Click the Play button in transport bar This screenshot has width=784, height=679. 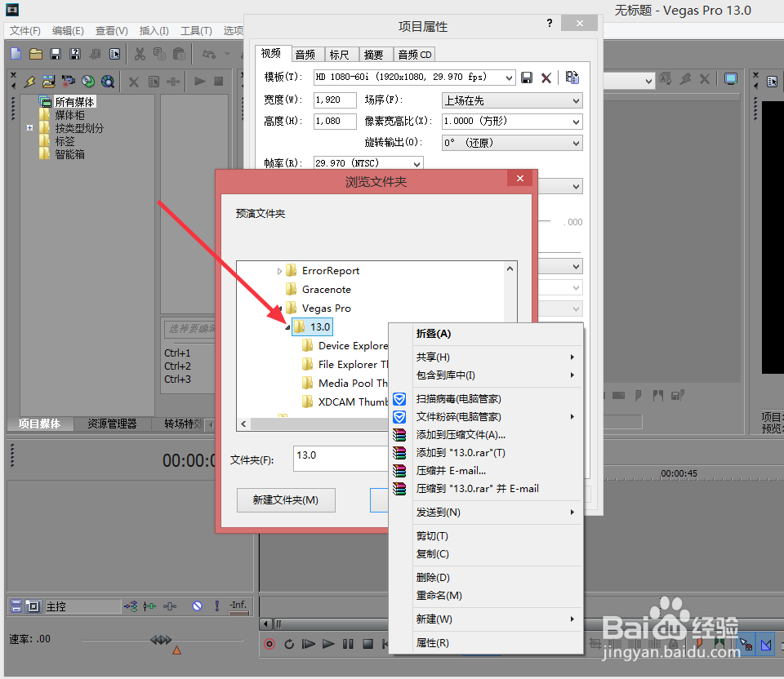(x=328, y=644)
